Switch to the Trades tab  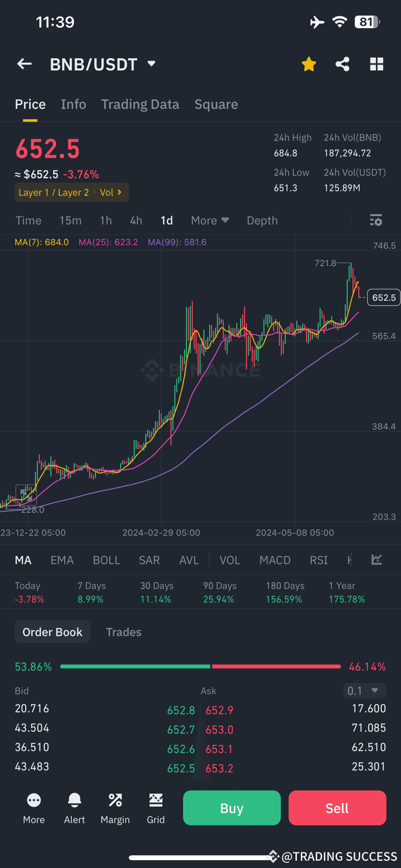pyautogui.click(x=123, y=632)
